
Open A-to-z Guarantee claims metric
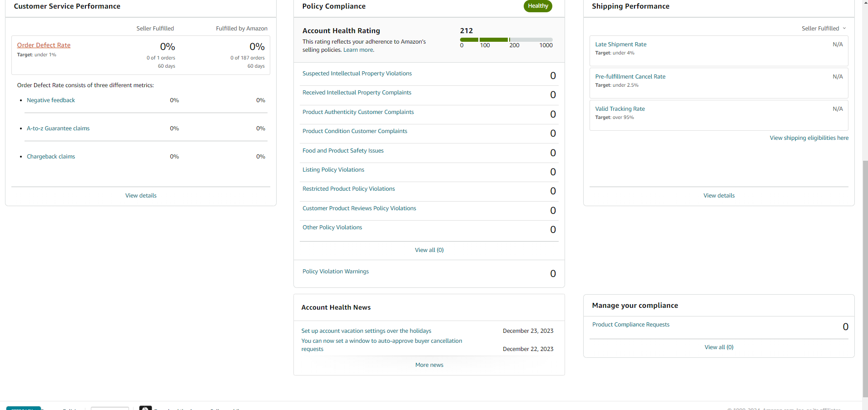(58, 128)
